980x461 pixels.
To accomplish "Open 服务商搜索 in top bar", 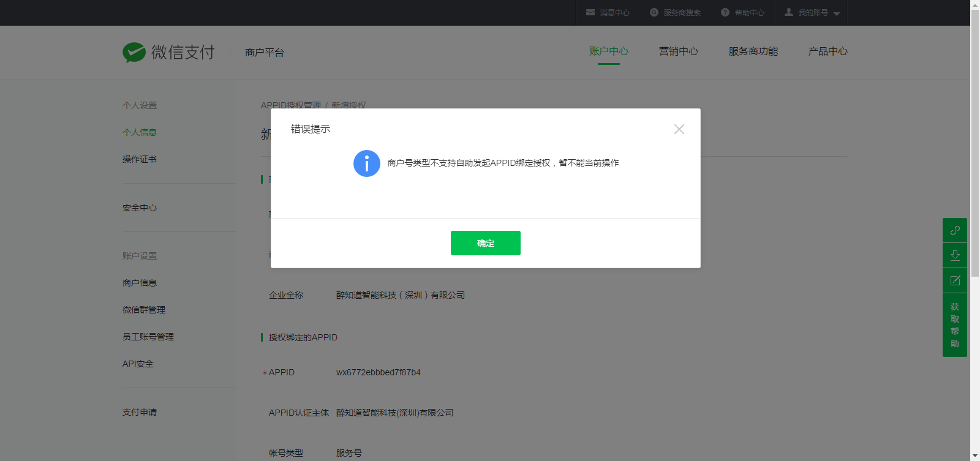I will (682, 13).
